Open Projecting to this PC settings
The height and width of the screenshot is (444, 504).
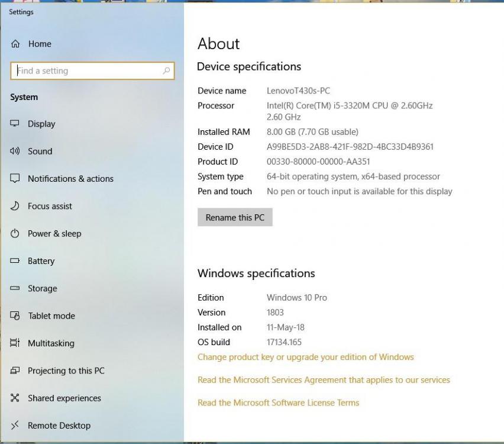66,371
